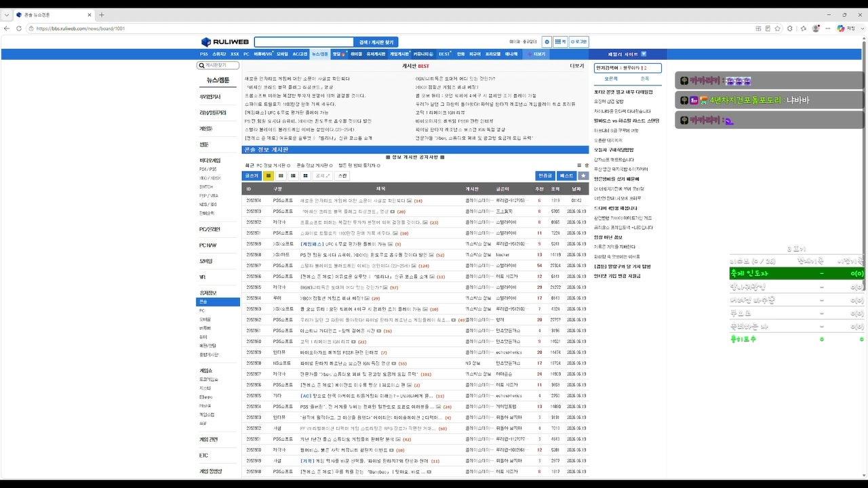Open SWITCH in left sidebar
The width and height of the screenshot is (868, 488).
[x=206, y=186]
